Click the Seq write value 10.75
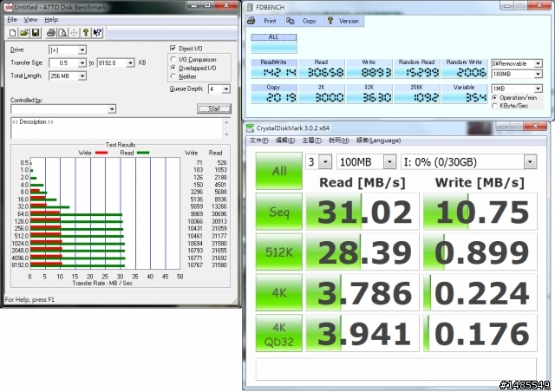 tap(480, 212)
